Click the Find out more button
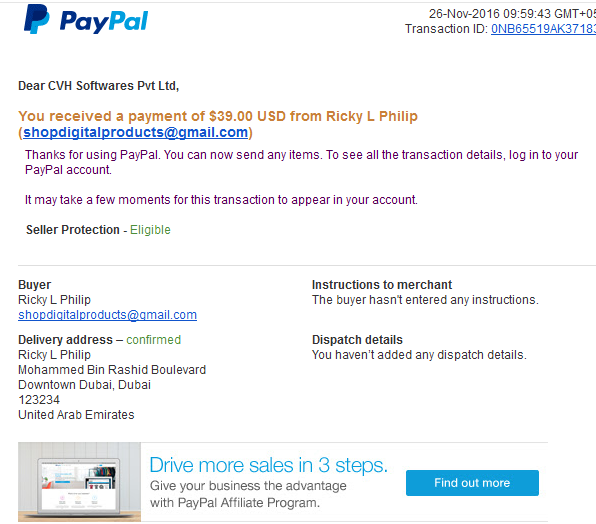Viewport: 596px width, 524px height. (x=472, y=483)
